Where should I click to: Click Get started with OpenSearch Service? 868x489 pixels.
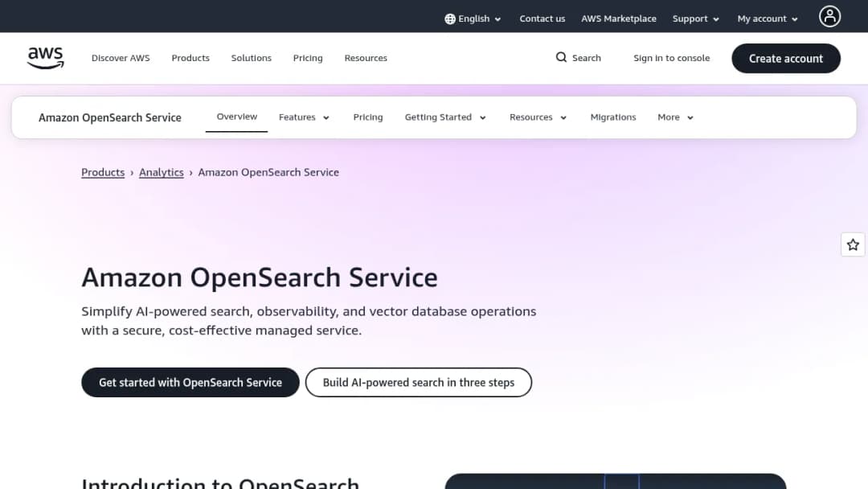[190, 382]
